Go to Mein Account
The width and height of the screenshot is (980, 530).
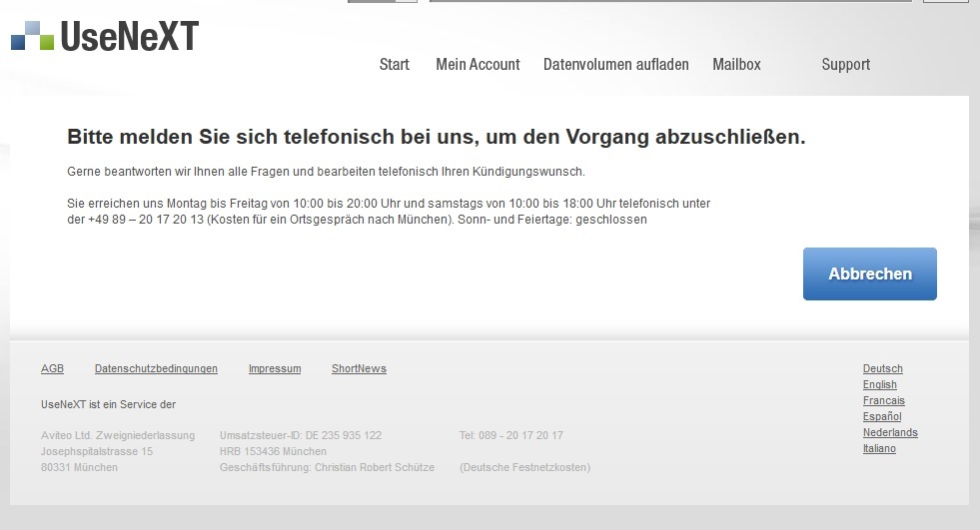(478, 64)
